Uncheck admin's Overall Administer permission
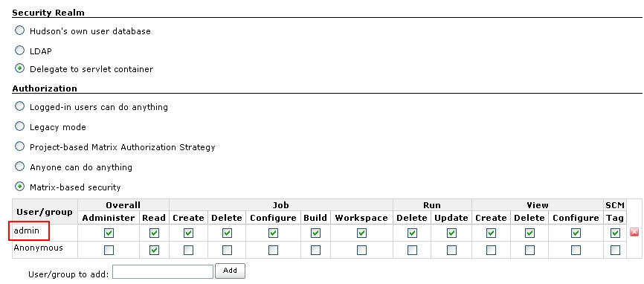Image resolution: width=644 pixels, height=284 pixels. click(x=109, y=233)
